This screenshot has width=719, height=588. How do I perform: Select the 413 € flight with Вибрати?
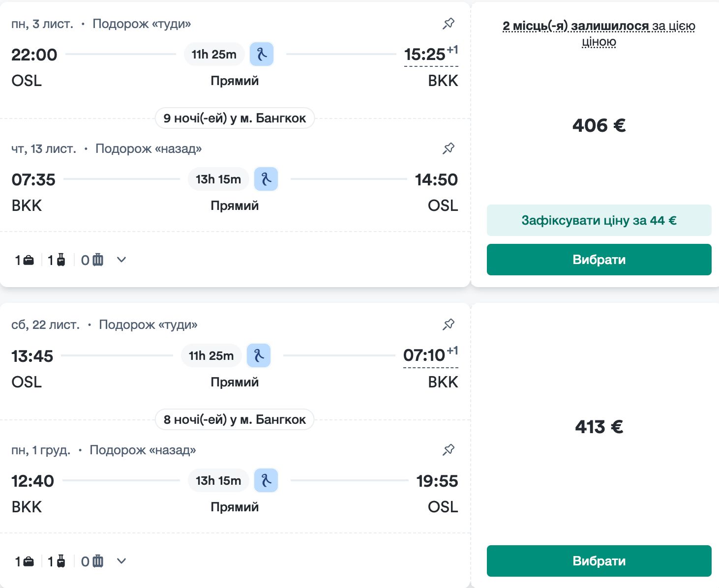click(599, 561)
